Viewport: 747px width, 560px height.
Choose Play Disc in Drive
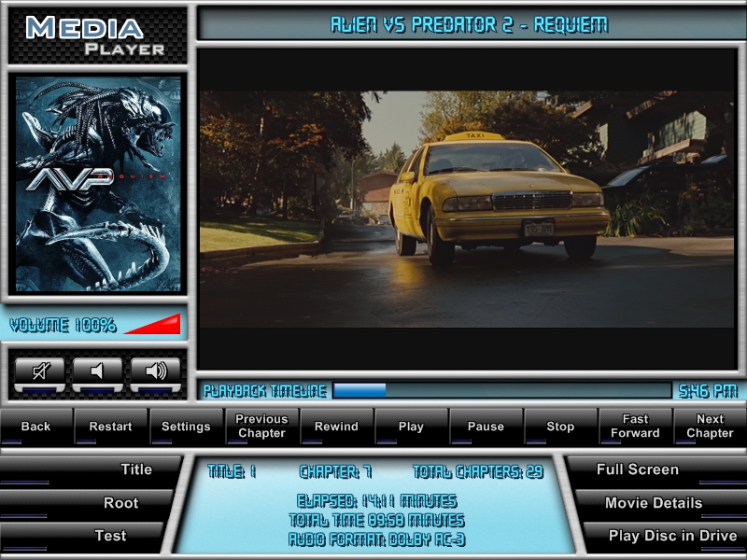coord(666,536)
